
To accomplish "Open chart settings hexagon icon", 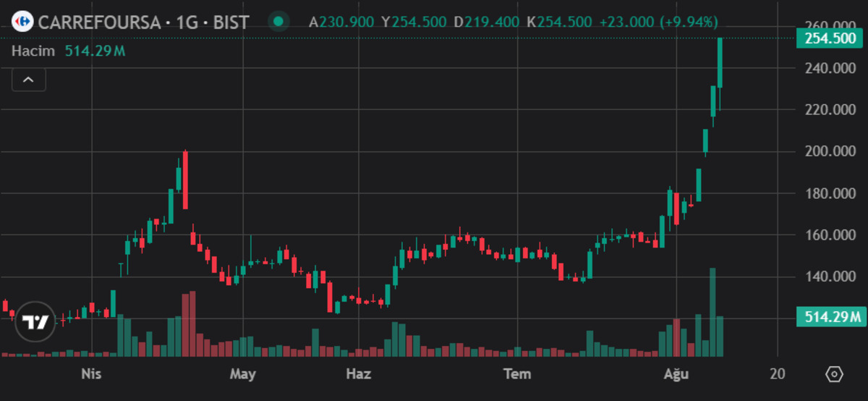I will 834,374.
